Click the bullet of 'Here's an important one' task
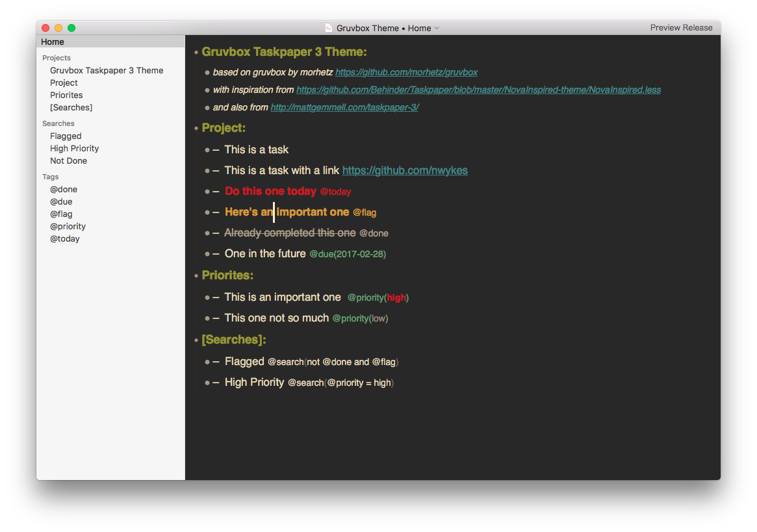The image size is (757, 532). coord(207,212)
